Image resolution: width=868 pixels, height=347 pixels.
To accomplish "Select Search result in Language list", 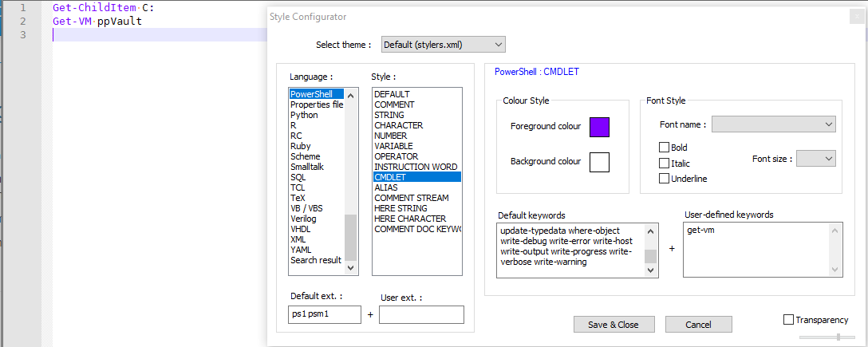I will 317,259.
